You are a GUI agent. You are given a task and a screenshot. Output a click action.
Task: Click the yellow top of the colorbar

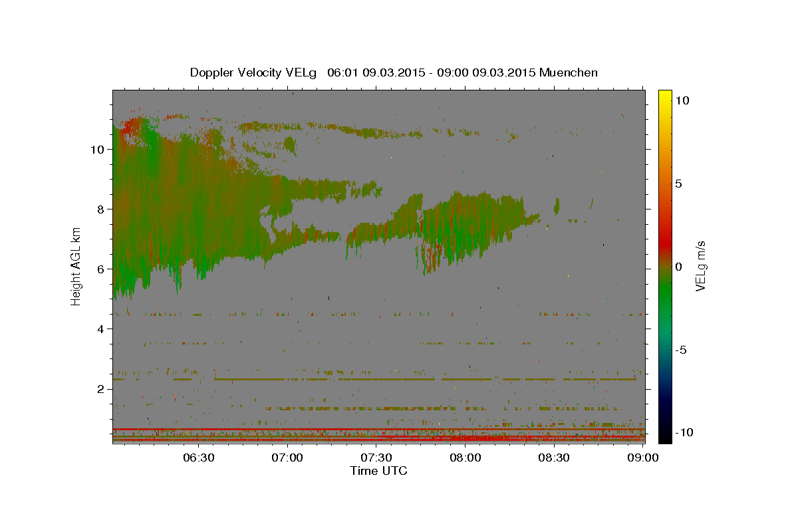pyautogui.click(x=665, y=96)
